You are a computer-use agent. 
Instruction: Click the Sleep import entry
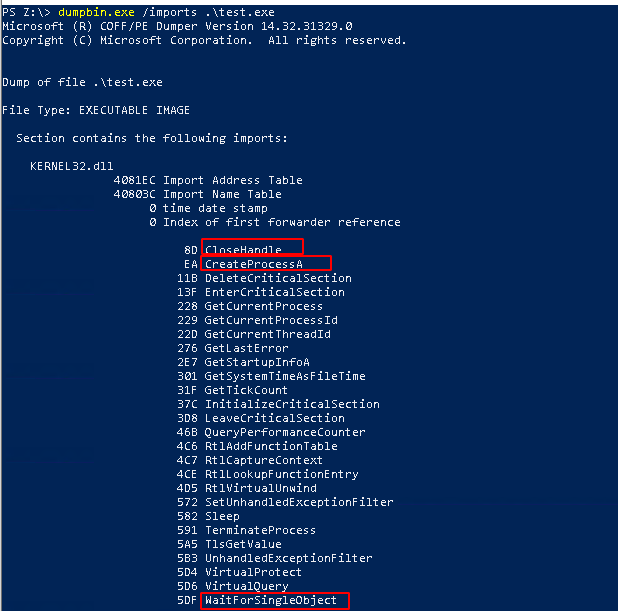click(x=222, y=516)
